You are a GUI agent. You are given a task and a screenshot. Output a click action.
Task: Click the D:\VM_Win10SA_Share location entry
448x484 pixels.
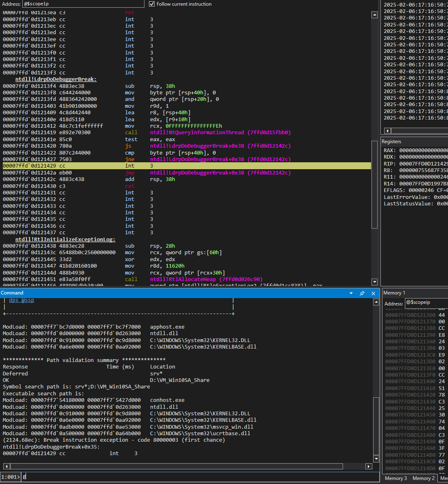180,380
